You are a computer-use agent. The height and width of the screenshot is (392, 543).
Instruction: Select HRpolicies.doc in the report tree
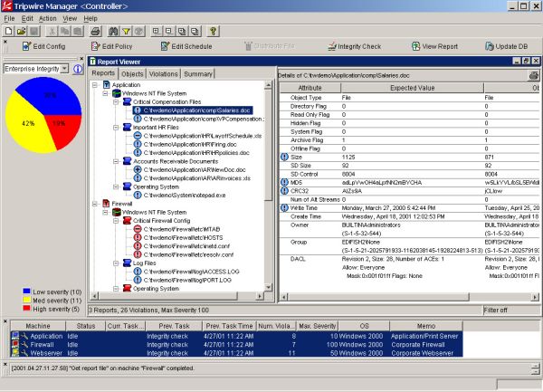(196, 153)
